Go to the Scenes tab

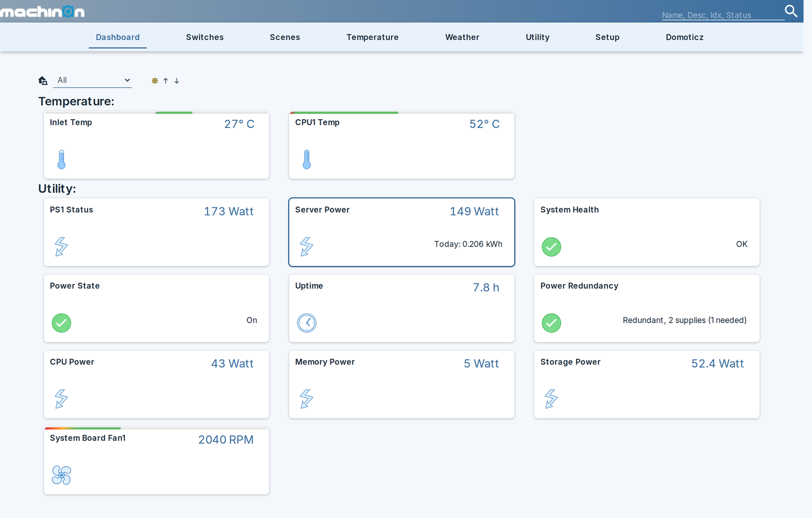click(285, 37)
